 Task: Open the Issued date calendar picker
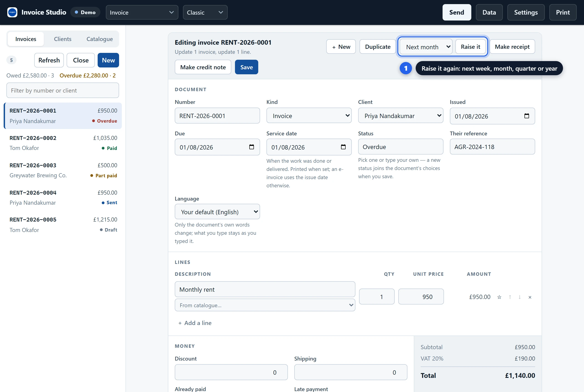point(527,116)
